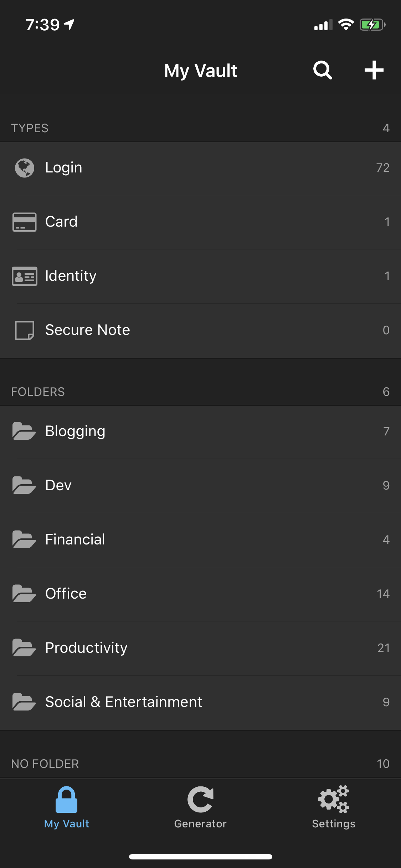Tap the Blogging folder icon
Image resolution: width=401 pixels, height=868 pixels.
click(x=24, y=431)
